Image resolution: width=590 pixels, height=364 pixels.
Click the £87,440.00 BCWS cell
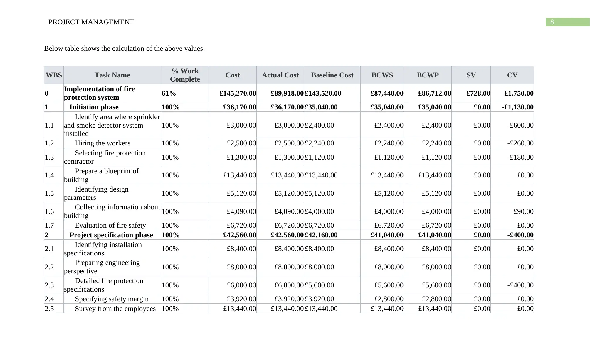382,93
